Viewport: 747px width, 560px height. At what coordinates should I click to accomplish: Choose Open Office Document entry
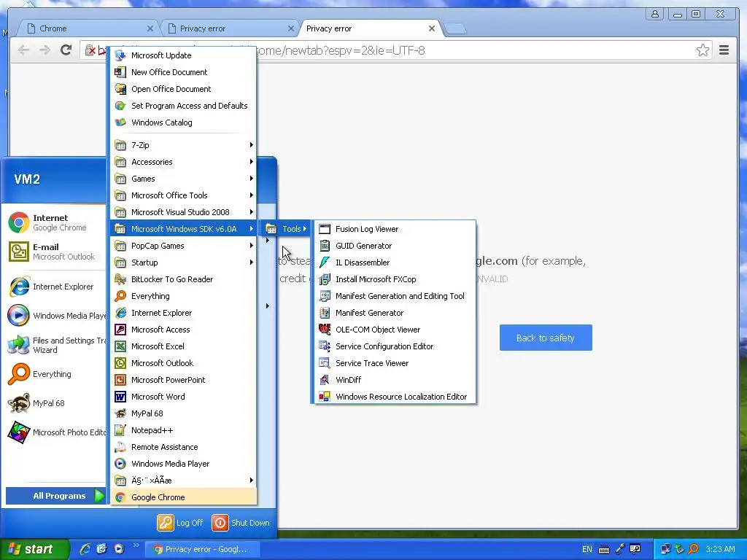[183, 89]
